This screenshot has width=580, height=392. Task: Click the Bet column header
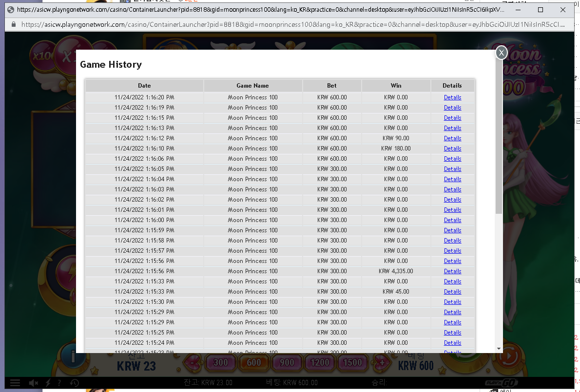(332, 85)
